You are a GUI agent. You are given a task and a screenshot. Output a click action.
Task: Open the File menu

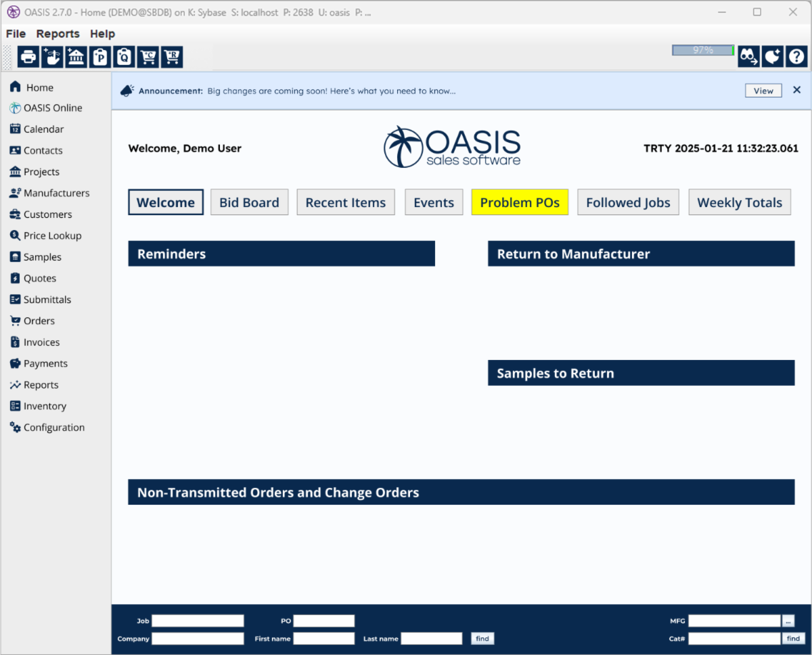[x=16, y=34]
